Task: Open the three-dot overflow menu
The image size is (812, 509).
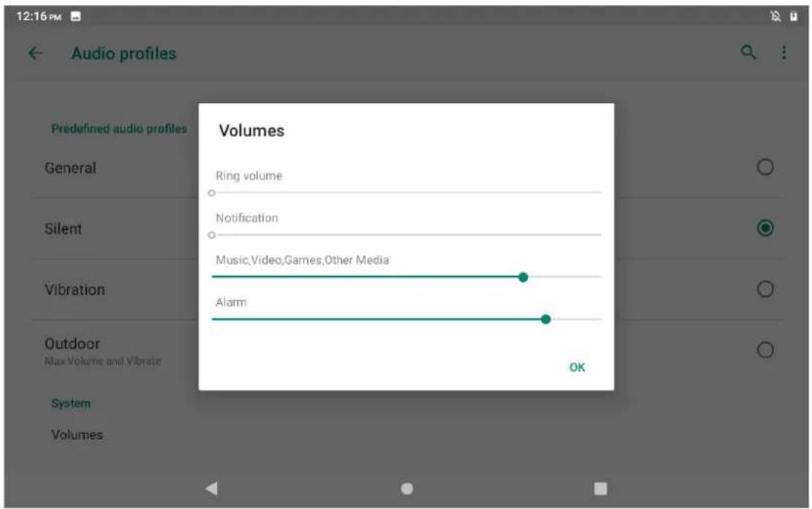Action: [x=784, y=53]
